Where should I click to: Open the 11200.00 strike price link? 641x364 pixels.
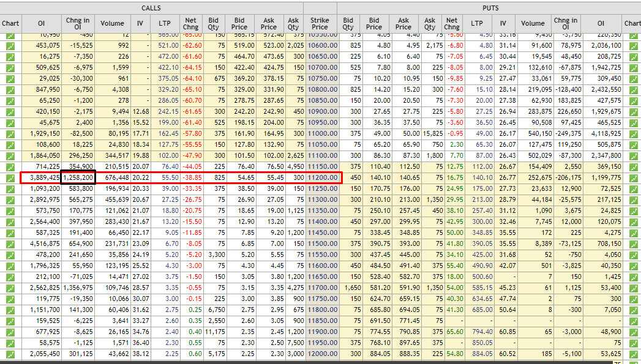pyautogui.click(x=323, y=177)
